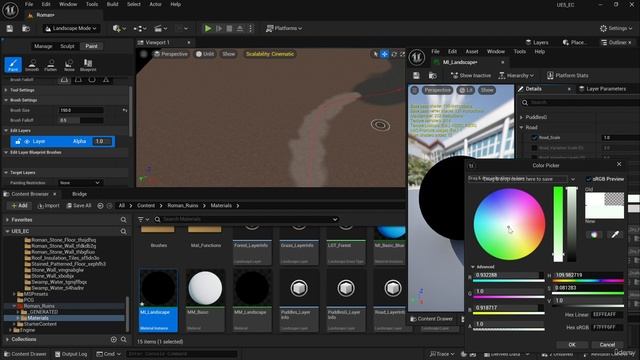Open the Outliner tab
Image resolution: width=640 pixels, height=360 pixels.
pos(617,42)
